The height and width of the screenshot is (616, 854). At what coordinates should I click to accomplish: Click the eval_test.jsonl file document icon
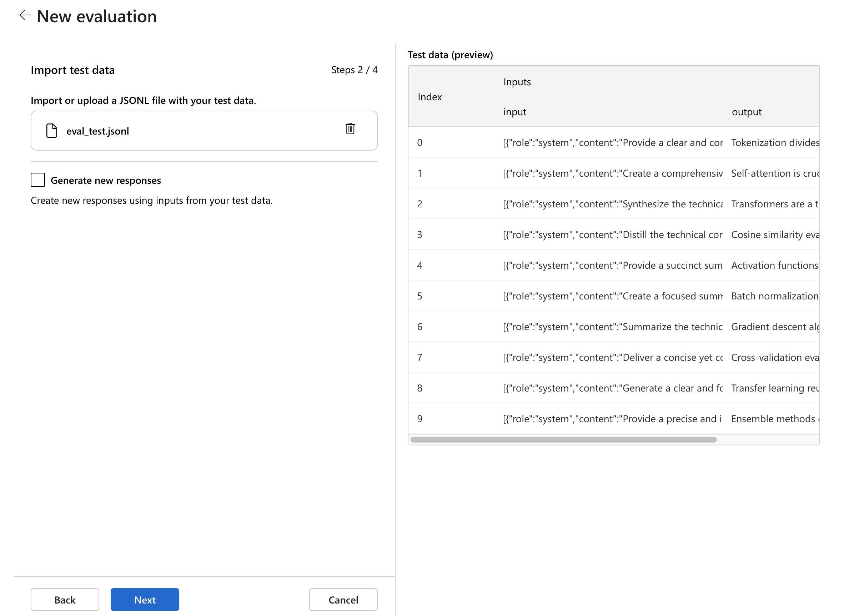(51, 131)
